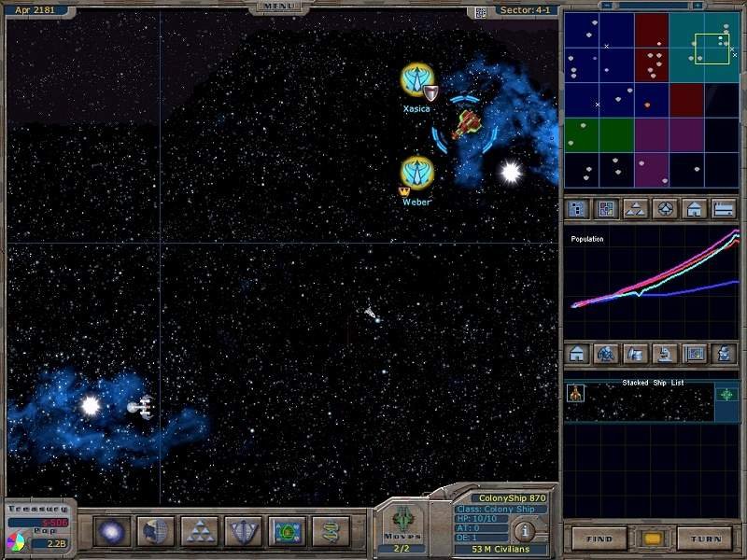Select the white starship in the lower-left nebula
This screenshot has width=747, height=560.
[x=141, y=407]
